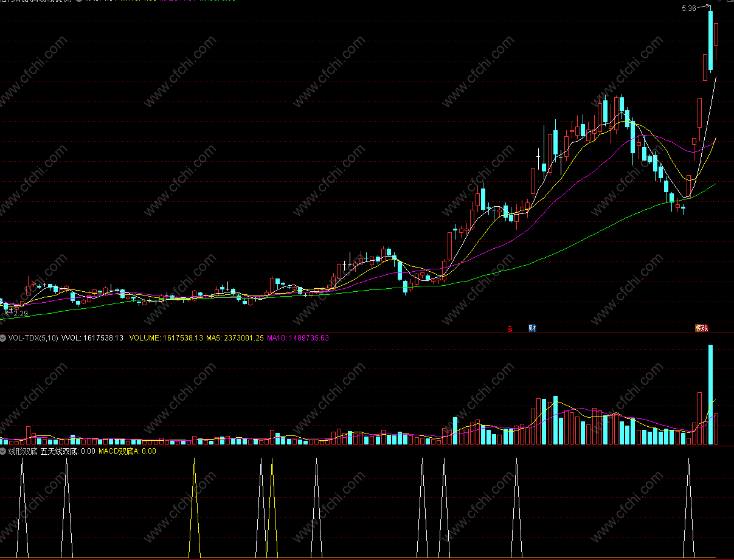Click the 移涨 marker badge

point(702,328)
